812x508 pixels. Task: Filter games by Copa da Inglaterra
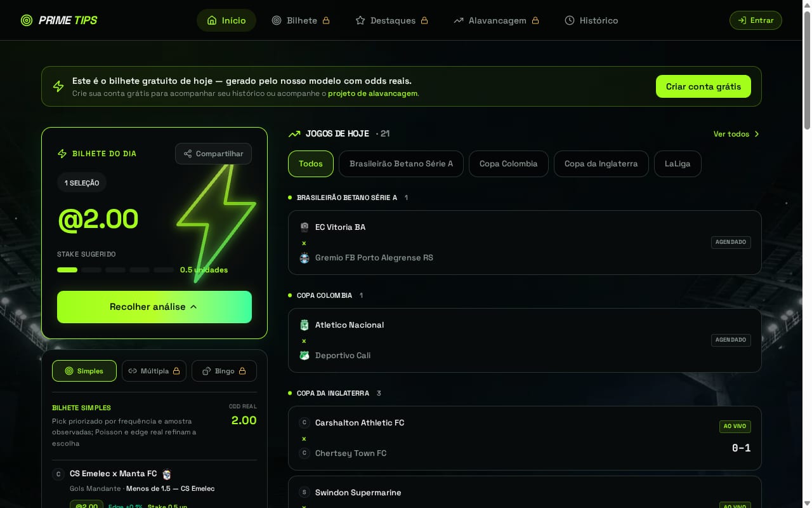click(x=601, y=164)
